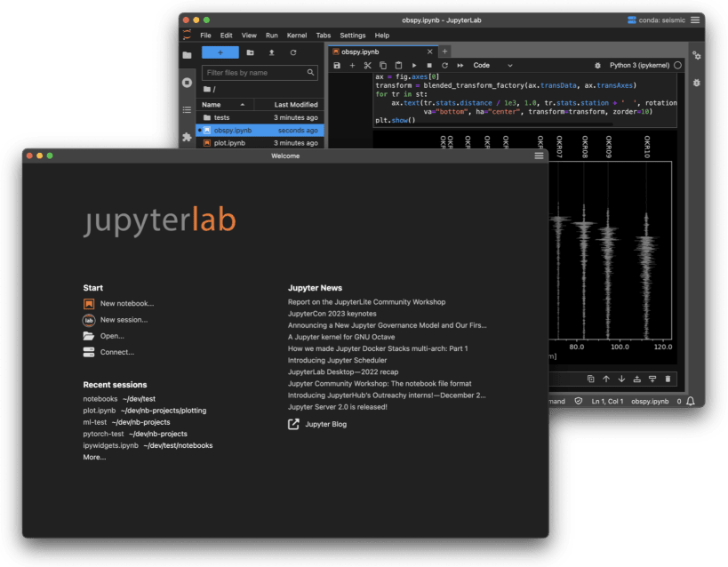Click the kernel status circle indicator
Screen dimensions: 728x567
(678, 66)
